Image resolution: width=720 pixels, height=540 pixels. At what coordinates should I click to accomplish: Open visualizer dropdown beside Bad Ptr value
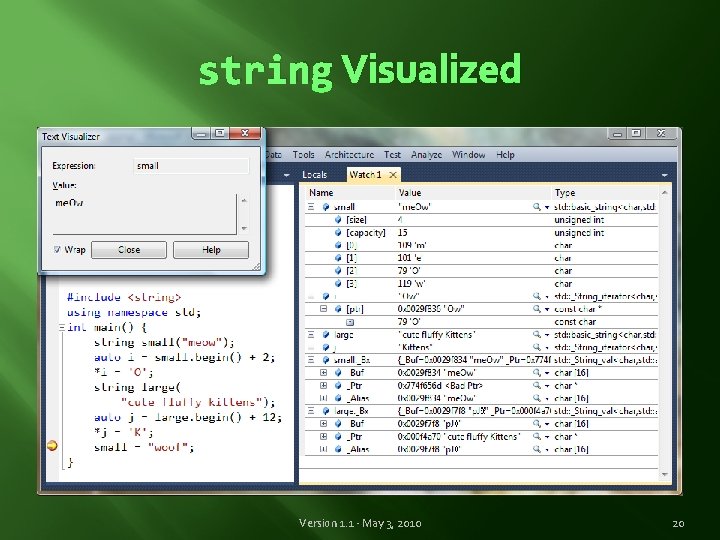pos(547,386)
